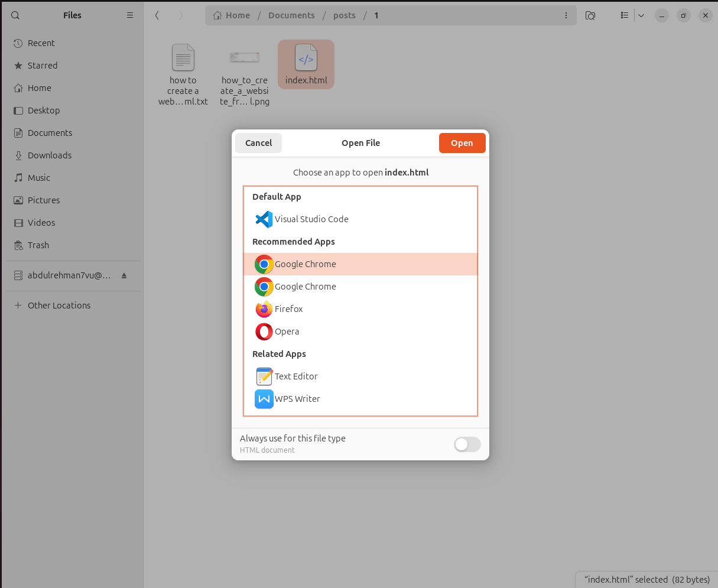
Task: Select Opera from the app list
Action: coord(287,332)
